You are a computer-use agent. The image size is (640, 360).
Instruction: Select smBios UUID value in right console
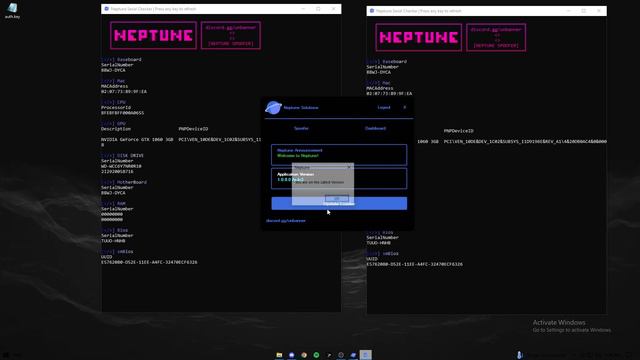(x=414, y=264)
